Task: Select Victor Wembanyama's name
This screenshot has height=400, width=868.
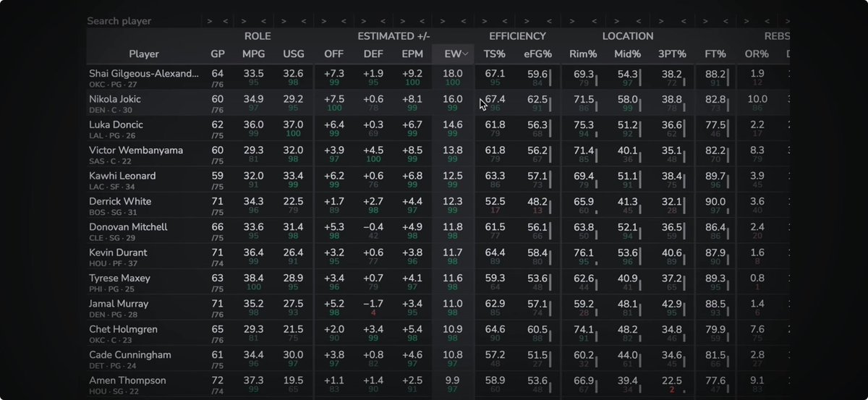Action: click(136, 150)
